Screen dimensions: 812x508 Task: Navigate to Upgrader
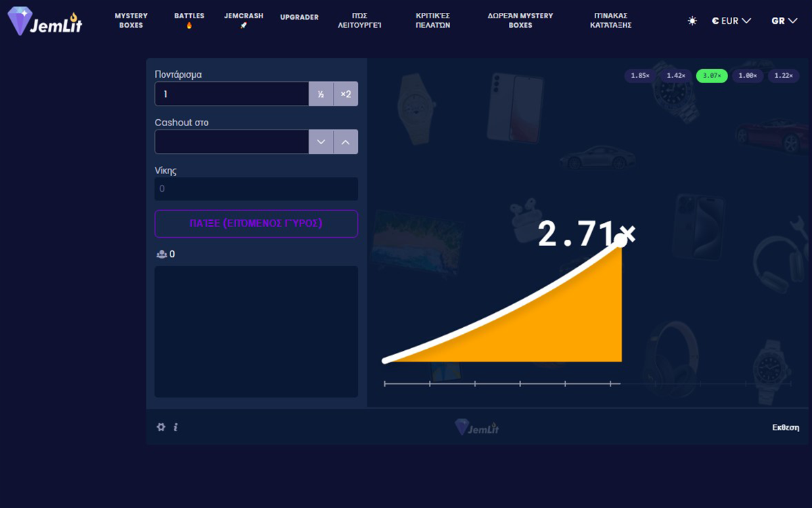pyautogui.click(x=299, y=17)
